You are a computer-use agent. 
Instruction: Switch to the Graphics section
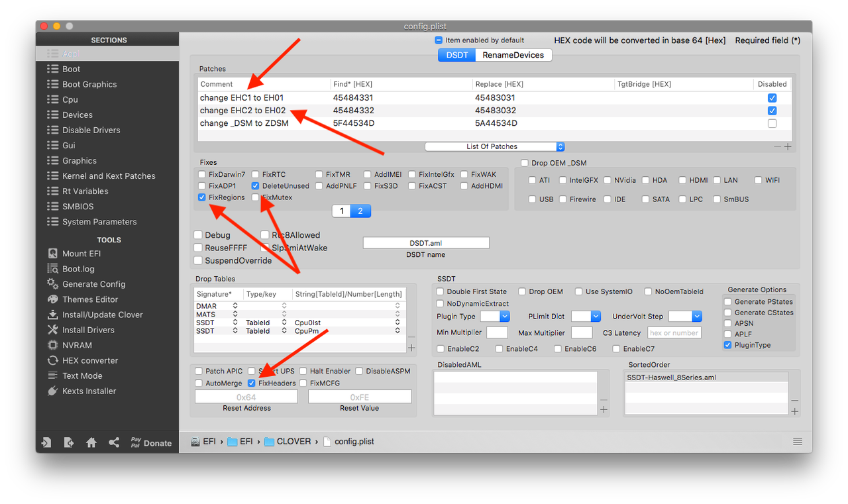pos(79,160)
